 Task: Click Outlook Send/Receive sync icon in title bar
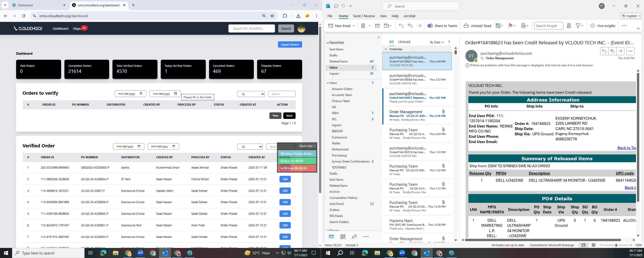click(336, 6)
